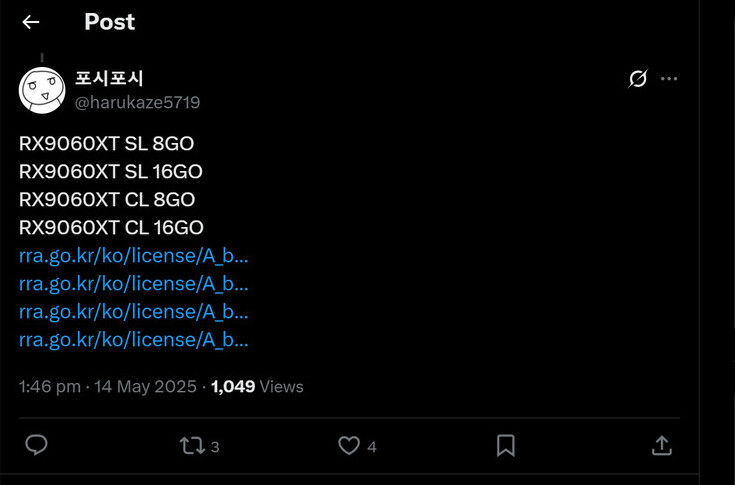The width and height of the screenshot is (735, 485).
Task: Select the RX9060XT SL 8GO text line
Action: pos(106,144)
